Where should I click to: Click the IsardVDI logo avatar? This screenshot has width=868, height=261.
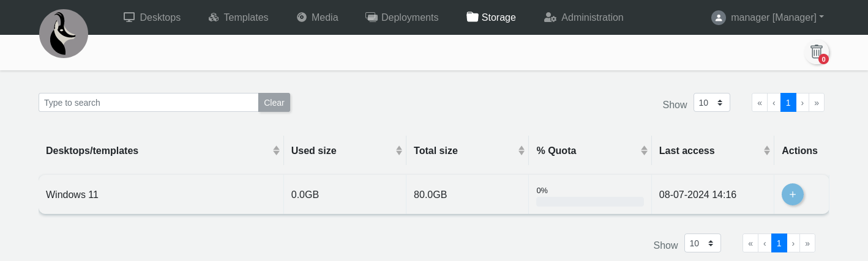(64, 34)
